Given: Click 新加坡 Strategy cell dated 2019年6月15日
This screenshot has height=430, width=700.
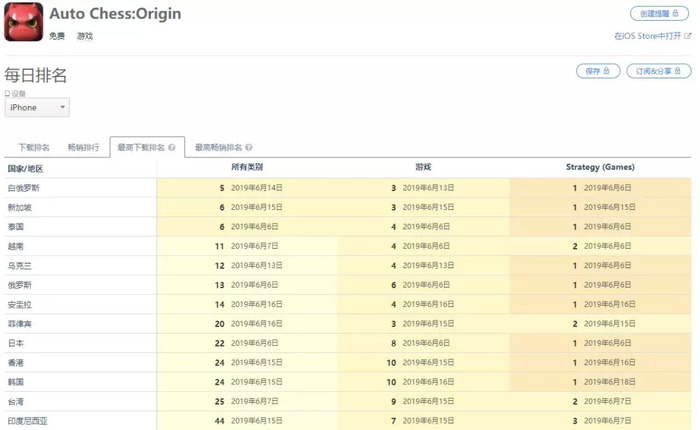Looking at the screenshot, I should coord(600,207).
